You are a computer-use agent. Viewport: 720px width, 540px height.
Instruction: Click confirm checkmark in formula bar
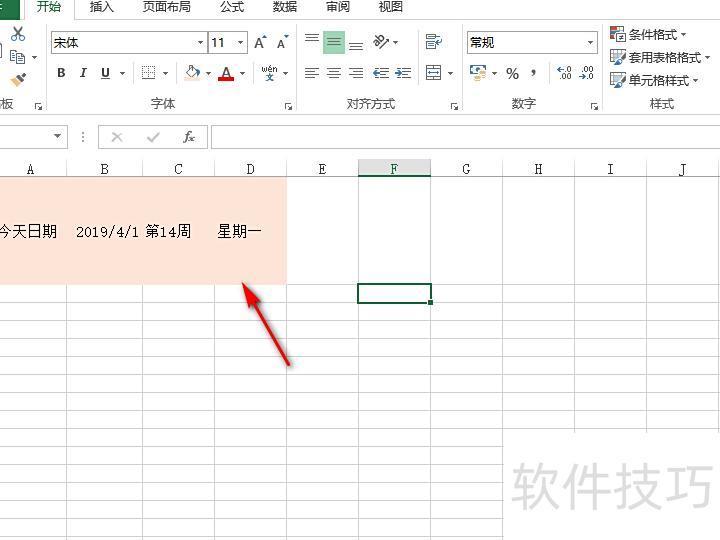[153, 137]
